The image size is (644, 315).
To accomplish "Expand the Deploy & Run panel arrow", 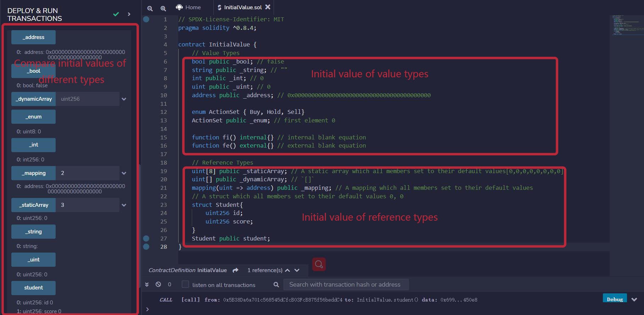I will (x=129, y=14).
